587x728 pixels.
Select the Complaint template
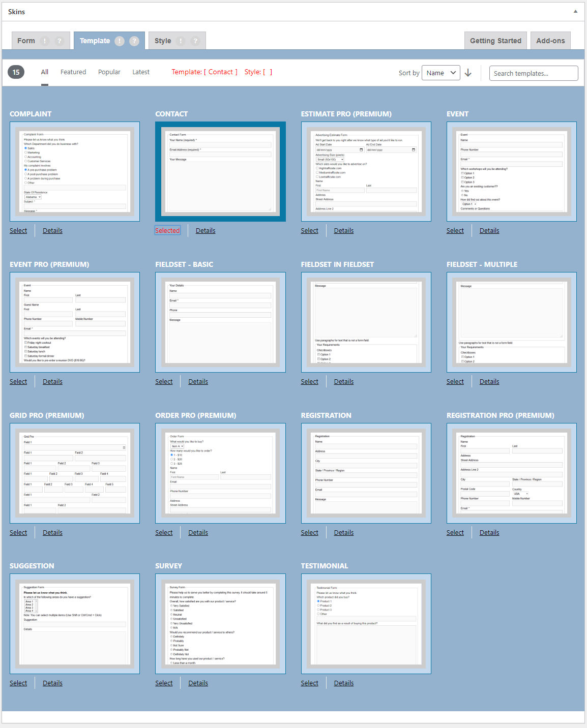click(x=18, y=231)
